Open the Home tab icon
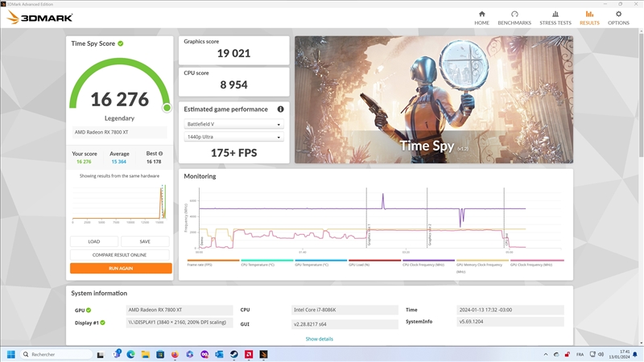644x362 pixels. click(x=481, y=17)
